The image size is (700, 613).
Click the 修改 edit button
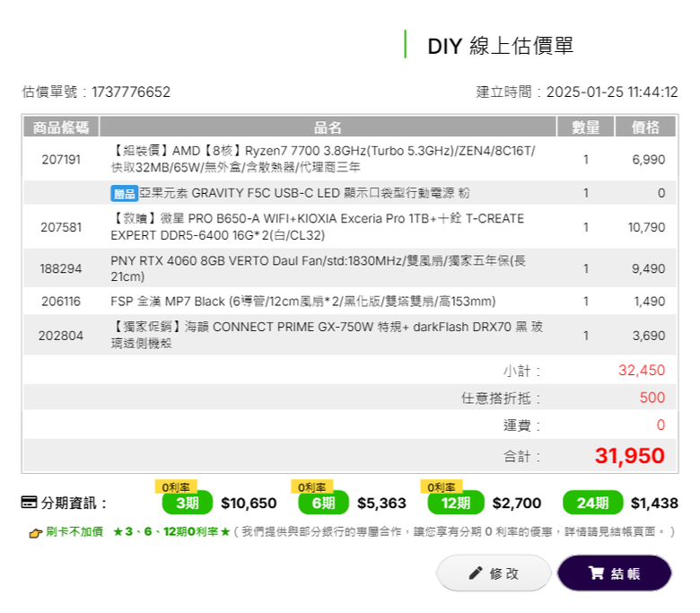[x=494, y=573]
